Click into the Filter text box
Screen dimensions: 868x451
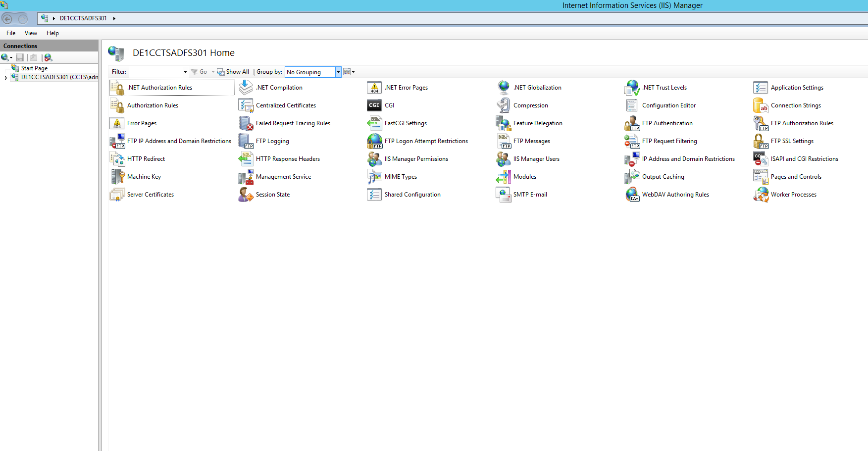(x=155, y=72)
